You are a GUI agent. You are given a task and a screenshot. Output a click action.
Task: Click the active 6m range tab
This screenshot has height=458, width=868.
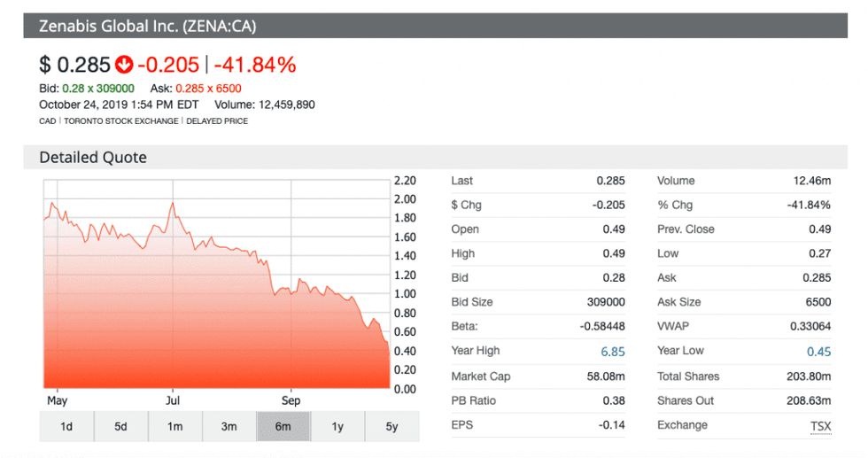coord(283,427)
